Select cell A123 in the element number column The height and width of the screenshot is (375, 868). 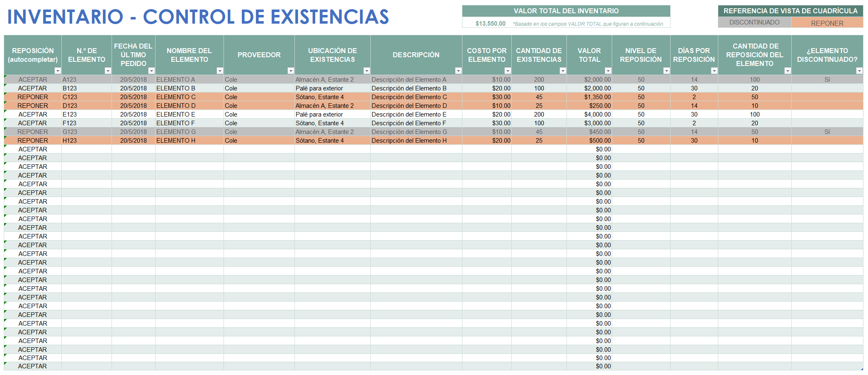point(87,80)
